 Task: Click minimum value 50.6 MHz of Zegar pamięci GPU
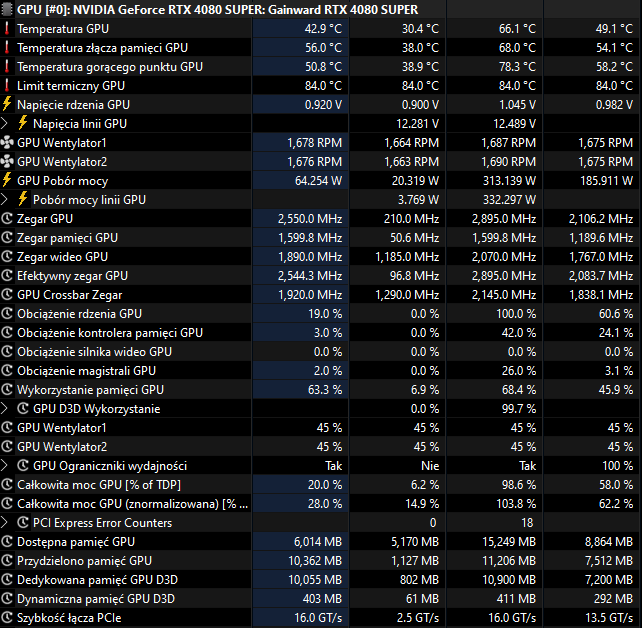pyautogui.click(x=414, y=237)
